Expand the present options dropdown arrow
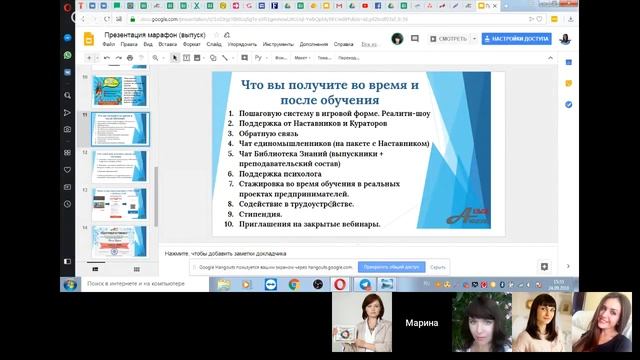640x360 pixels. [x=474, y=39]
